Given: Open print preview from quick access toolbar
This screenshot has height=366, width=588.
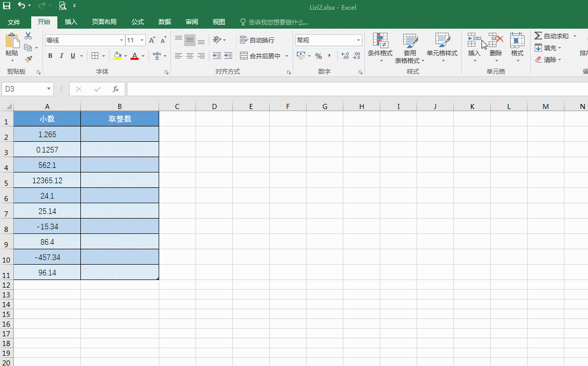Looking at the screenshot, I should (x=62, y=6).
